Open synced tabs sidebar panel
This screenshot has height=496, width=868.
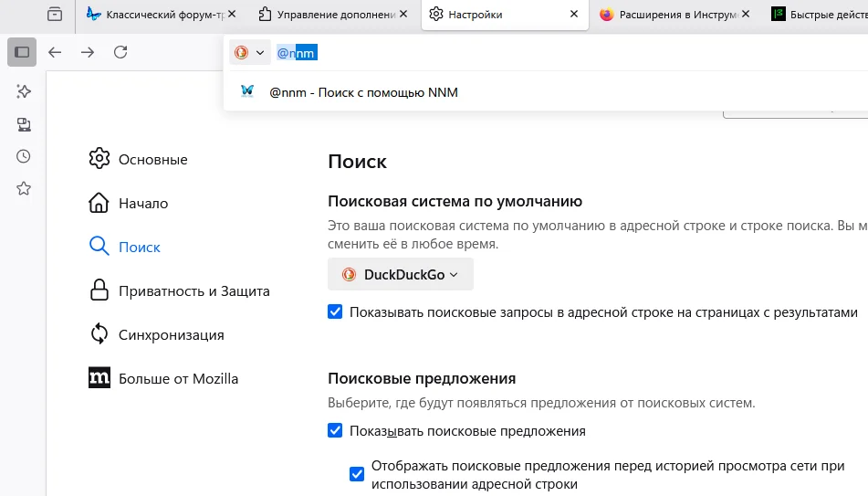[x=24, y=124]
